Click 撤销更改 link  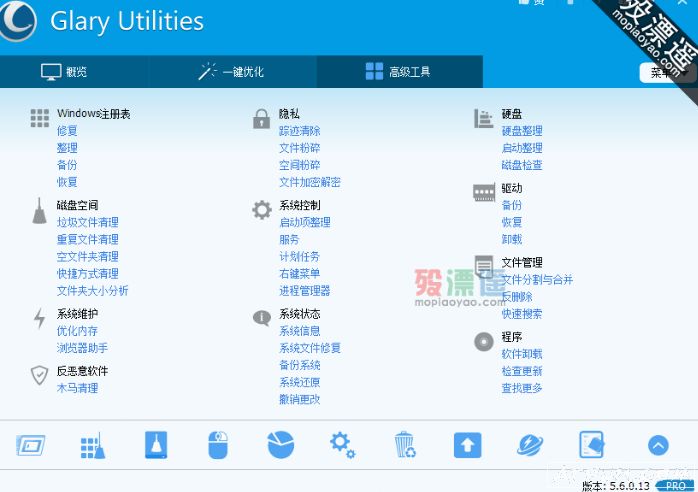300,399
